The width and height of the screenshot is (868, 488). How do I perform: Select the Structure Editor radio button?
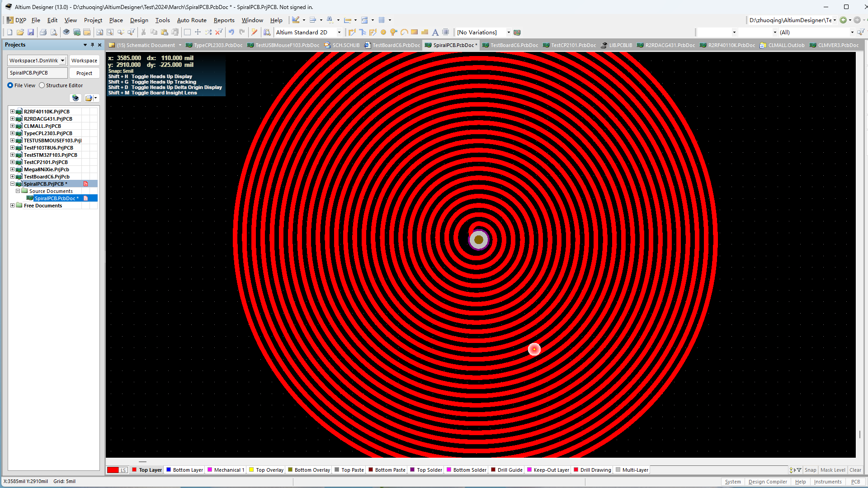[x=42, y=85]
